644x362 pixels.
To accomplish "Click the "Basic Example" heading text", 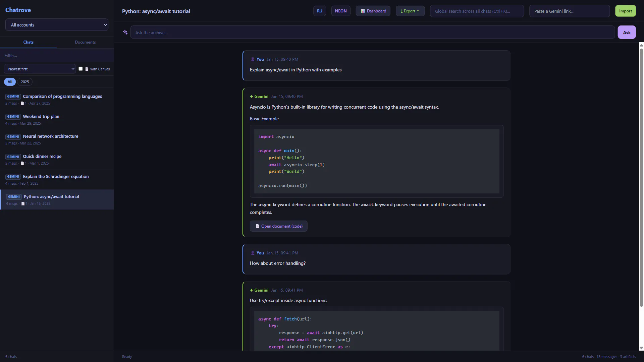I will click(264, 119).
